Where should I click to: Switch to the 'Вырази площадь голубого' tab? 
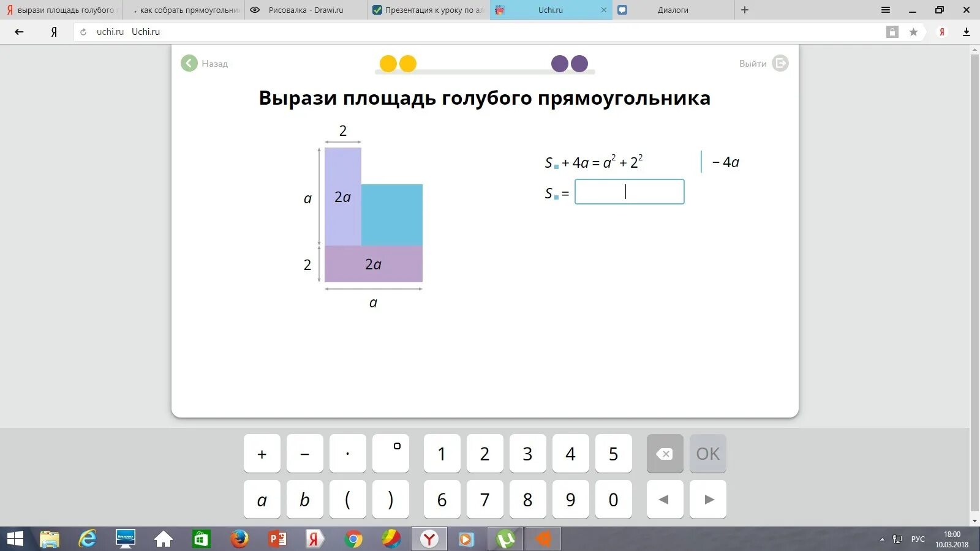tap(61, 10)
